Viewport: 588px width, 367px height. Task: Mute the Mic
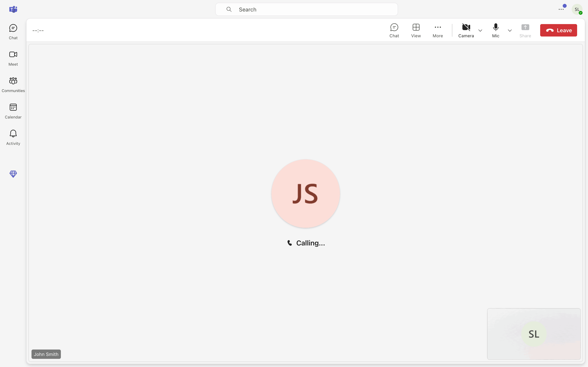pyautogui.click(x=495, y=30)
